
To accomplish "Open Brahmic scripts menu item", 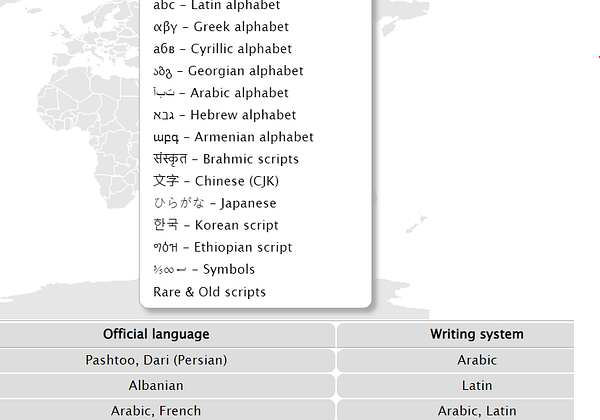I will click(x=225, y=159).
